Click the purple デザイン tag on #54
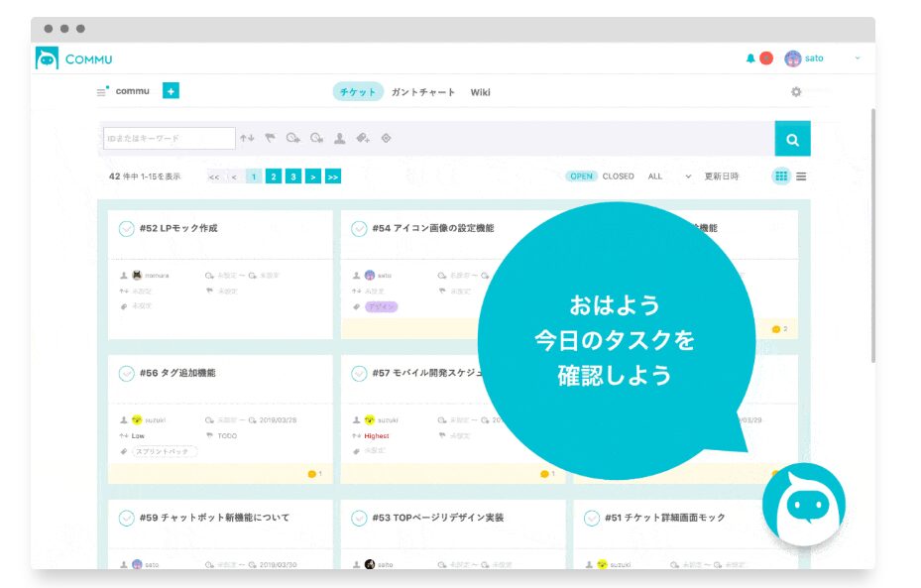 382,306
